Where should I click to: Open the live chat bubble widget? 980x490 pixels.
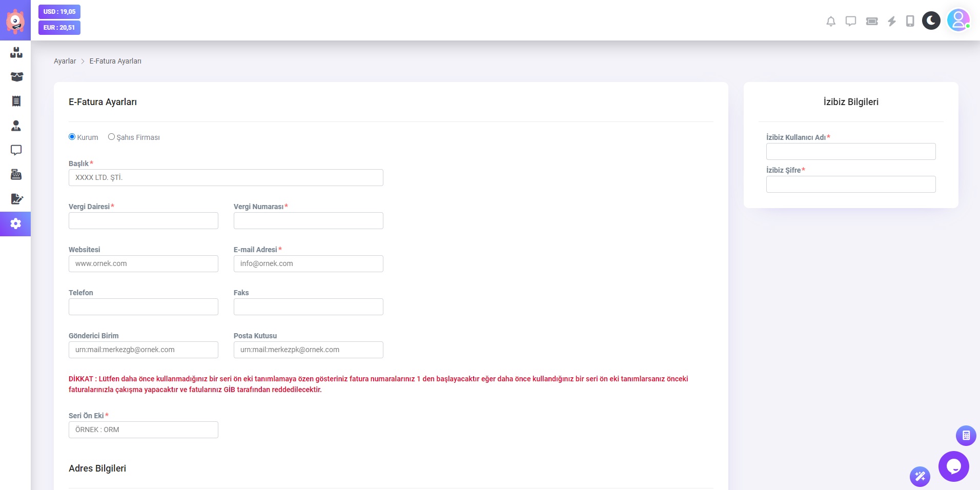tap(953, 466)
